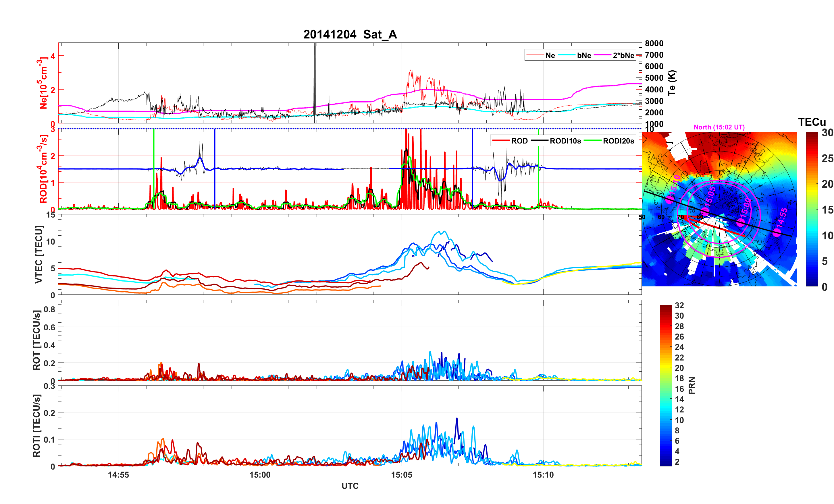The height and width of the screenshot is (504, 834).
Task: Click the magenta 14:55 dot on polar map
Action: coord(777,232)
